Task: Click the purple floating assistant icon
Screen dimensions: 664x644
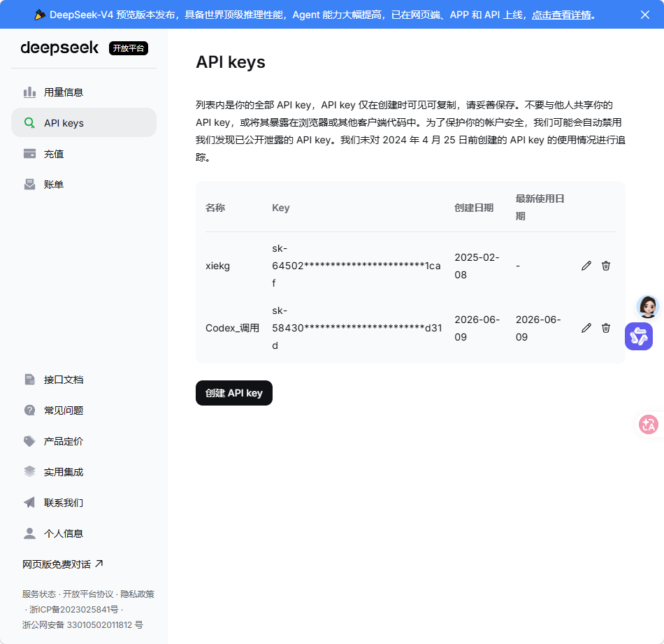Action: coord(639,336)
